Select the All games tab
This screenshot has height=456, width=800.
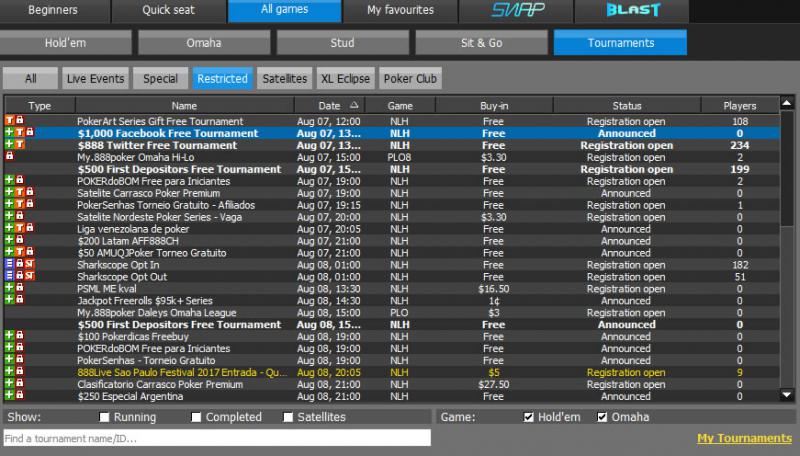click(285, 10)
